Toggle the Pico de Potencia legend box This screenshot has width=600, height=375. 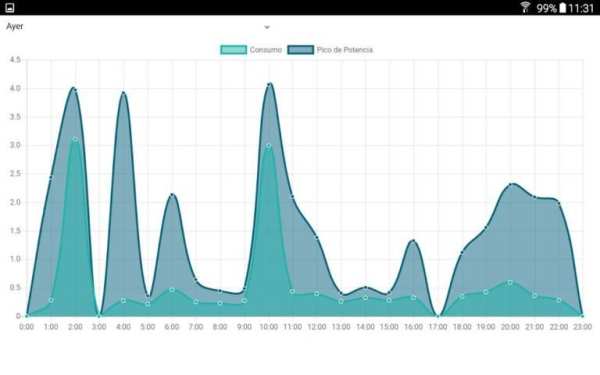[301, 50]
